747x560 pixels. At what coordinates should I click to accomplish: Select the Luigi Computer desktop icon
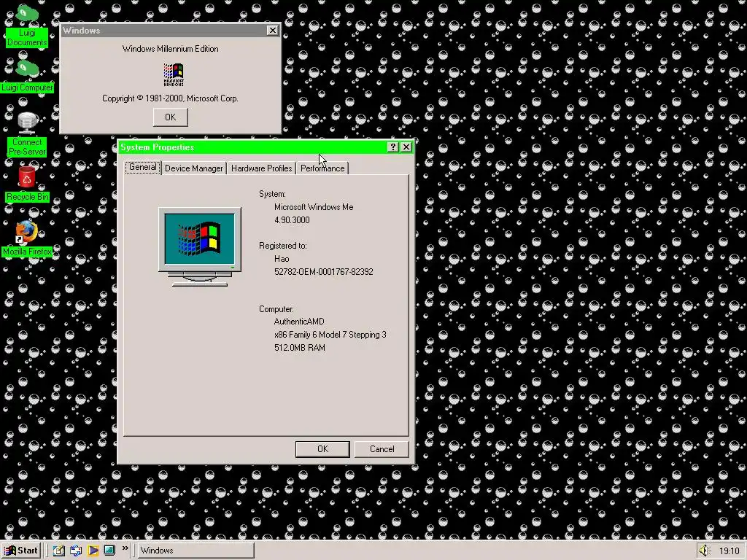pos(27,76)
